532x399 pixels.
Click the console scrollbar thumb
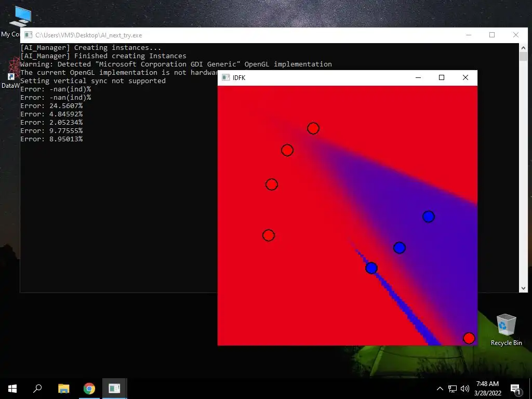[x=523, y=57]
